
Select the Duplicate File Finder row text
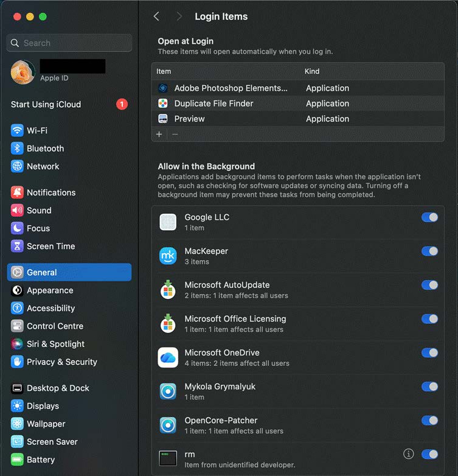click(213, 103)
